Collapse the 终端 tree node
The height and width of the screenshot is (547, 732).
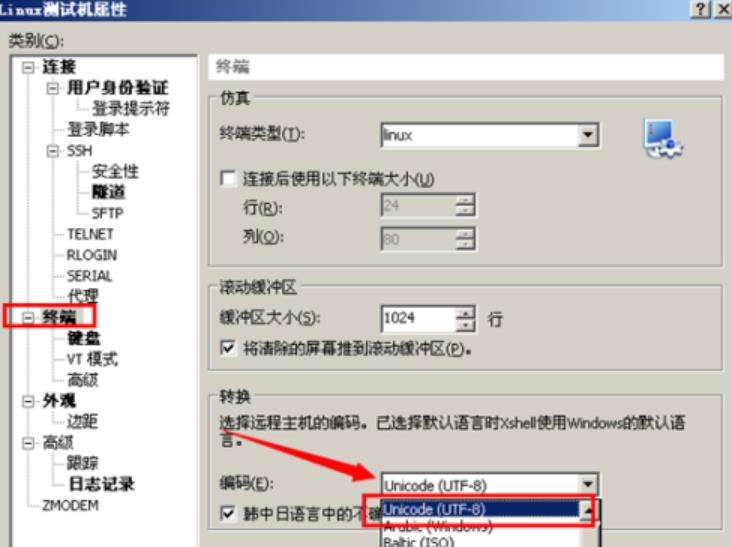[28, 317]
